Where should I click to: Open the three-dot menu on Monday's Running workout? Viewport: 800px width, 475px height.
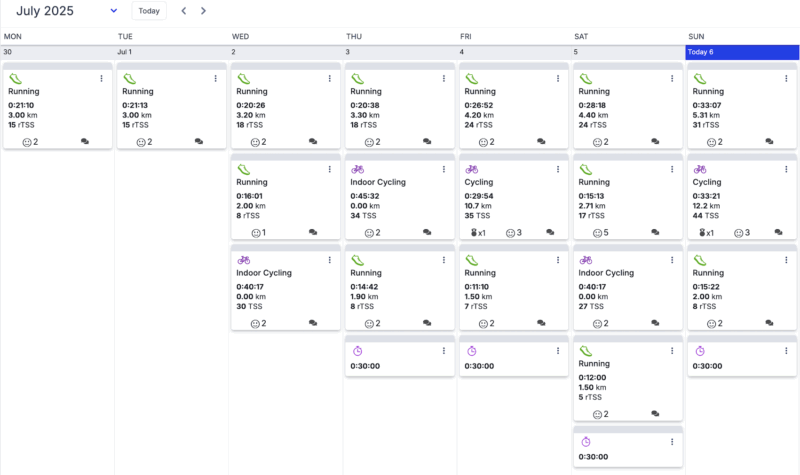pos(101,78)
